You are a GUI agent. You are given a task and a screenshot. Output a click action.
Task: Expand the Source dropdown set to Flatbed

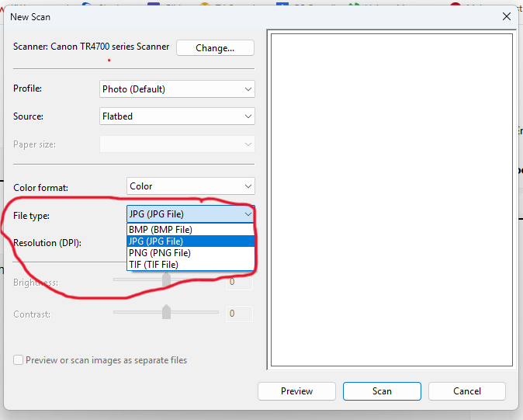click(177, 116)
